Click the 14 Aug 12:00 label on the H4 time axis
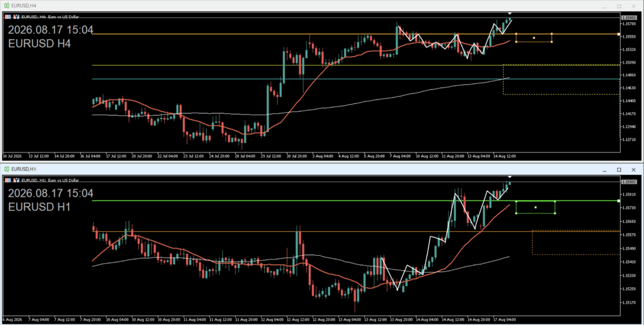Viewport: 644px width, 325px height. (504, 156)
